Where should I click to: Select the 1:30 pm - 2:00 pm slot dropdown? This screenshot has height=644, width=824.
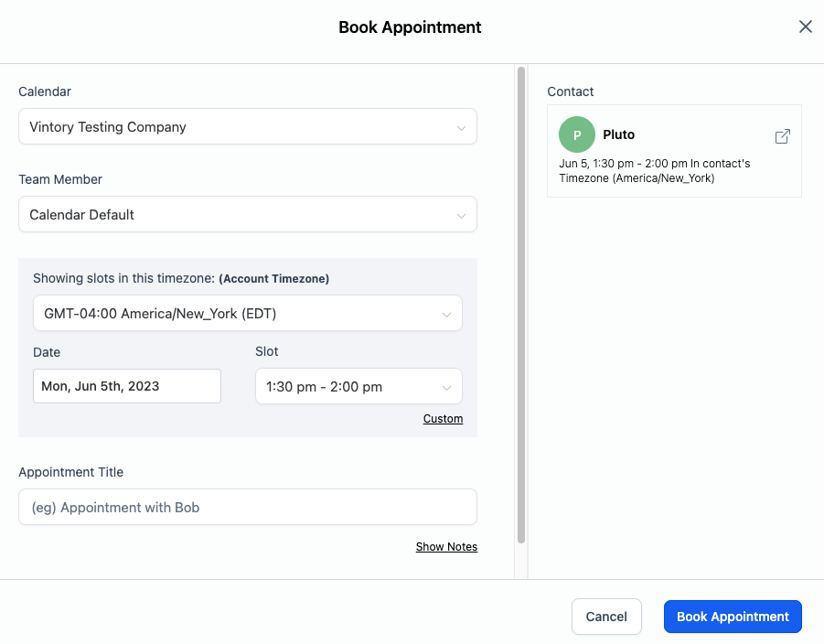348,387
